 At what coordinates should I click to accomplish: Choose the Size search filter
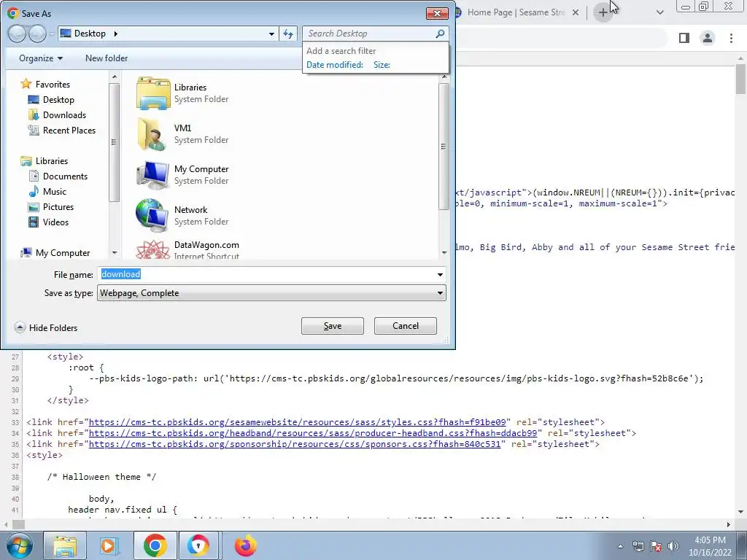382,65
